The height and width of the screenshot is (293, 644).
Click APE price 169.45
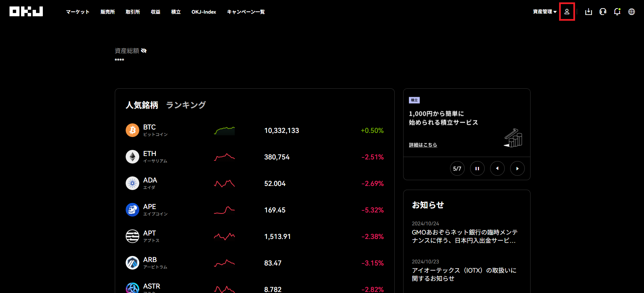(275, 210)
